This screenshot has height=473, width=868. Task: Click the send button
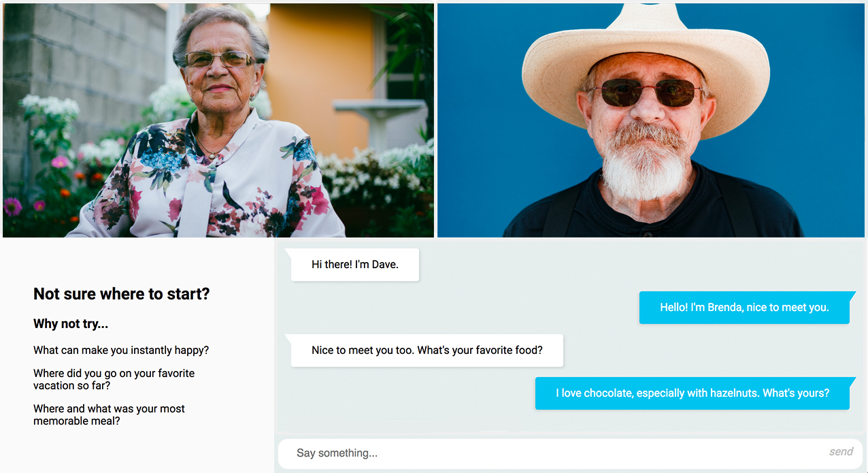(841, 452)
